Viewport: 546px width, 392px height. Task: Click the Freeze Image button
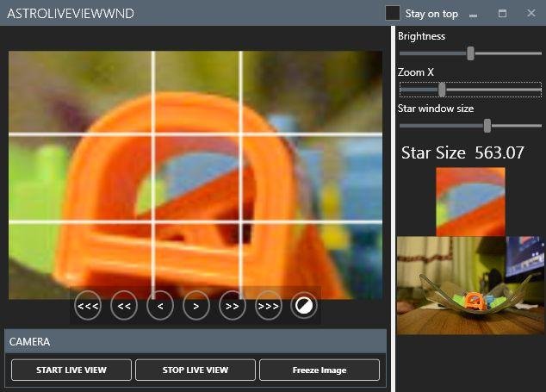click(320, 370)
